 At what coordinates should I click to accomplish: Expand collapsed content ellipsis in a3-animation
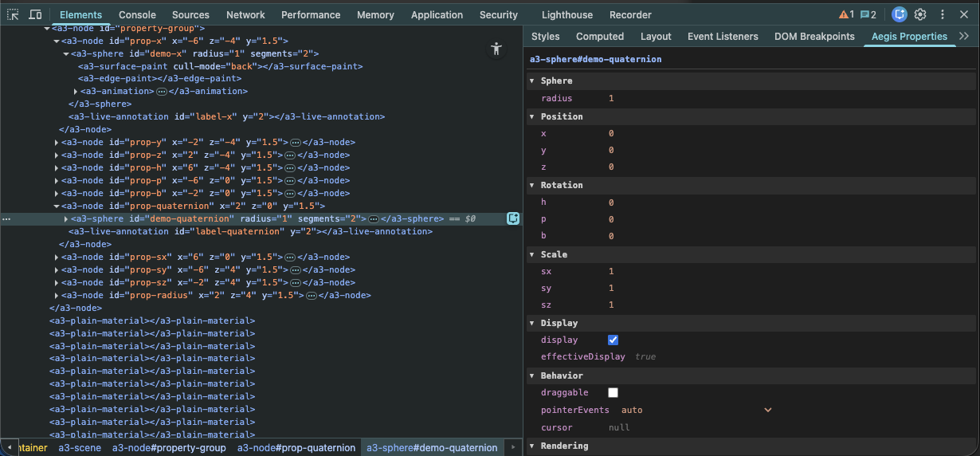pos(162,92)
